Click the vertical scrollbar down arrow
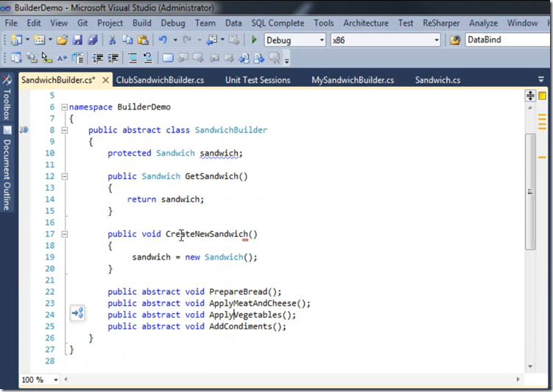Image resolution: width=553 pixels, height=392 pixels. [530, 367]
